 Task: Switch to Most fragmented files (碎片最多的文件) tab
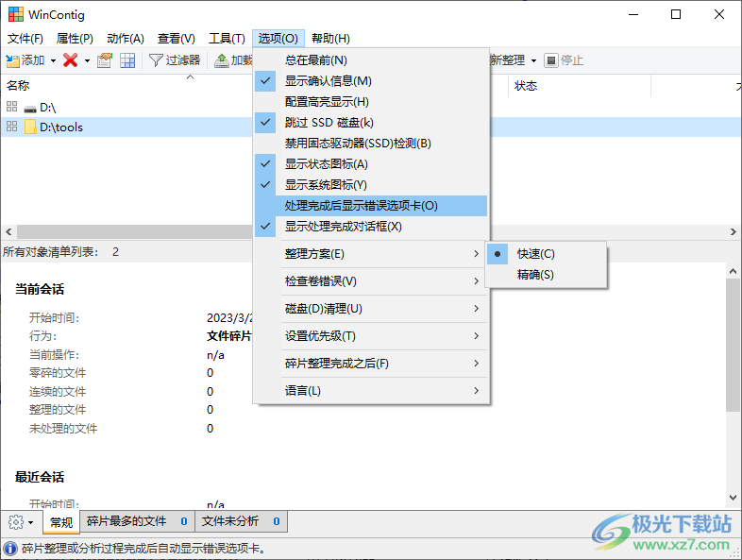137,521
